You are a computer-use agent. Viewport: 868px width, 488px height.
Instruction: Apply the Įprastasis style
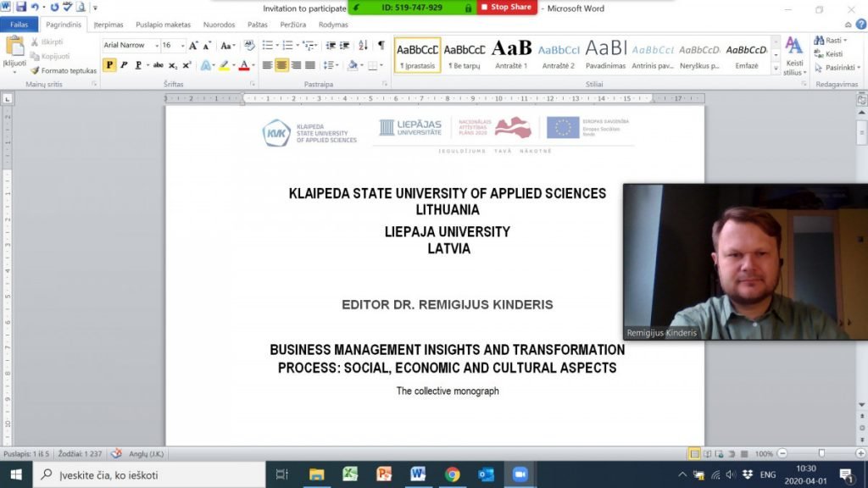[417, 55]
